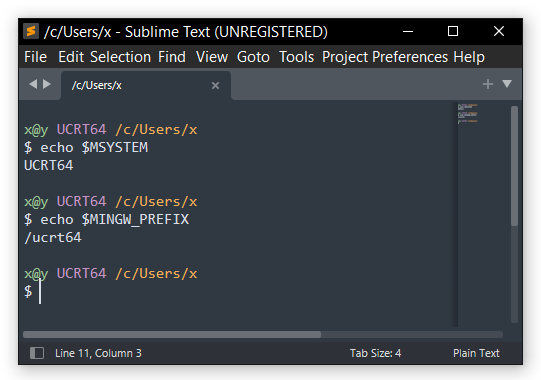Maximize the Sublime Text window
Screen dimensions: 541x380
click(453, 31)
